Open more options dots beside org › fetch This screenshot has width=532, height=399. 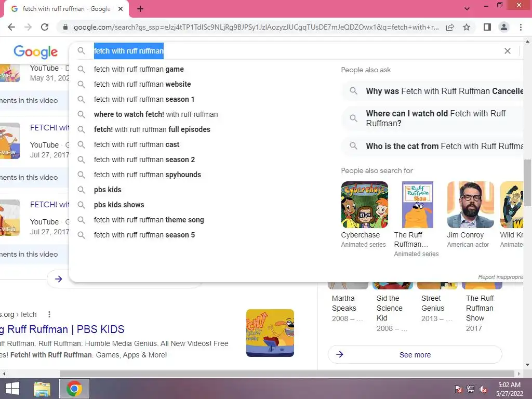(x=49, y=314)
